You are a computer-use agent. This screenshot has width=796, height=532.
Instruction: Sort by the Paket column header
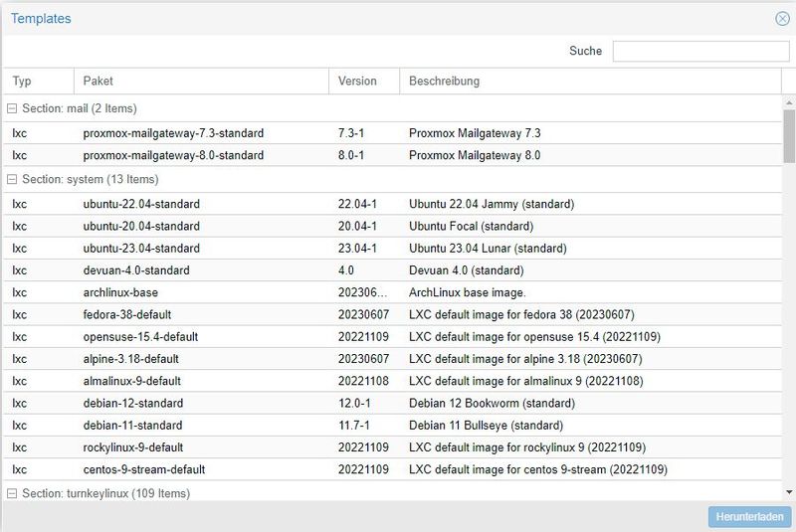click(x=202, y=82)
